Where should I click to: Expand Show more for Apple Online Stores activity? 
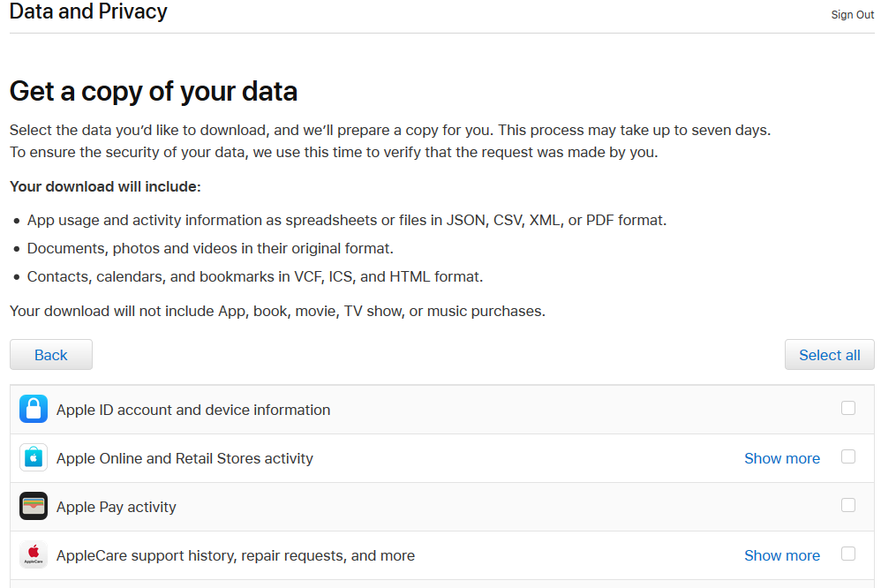point(782,458)
